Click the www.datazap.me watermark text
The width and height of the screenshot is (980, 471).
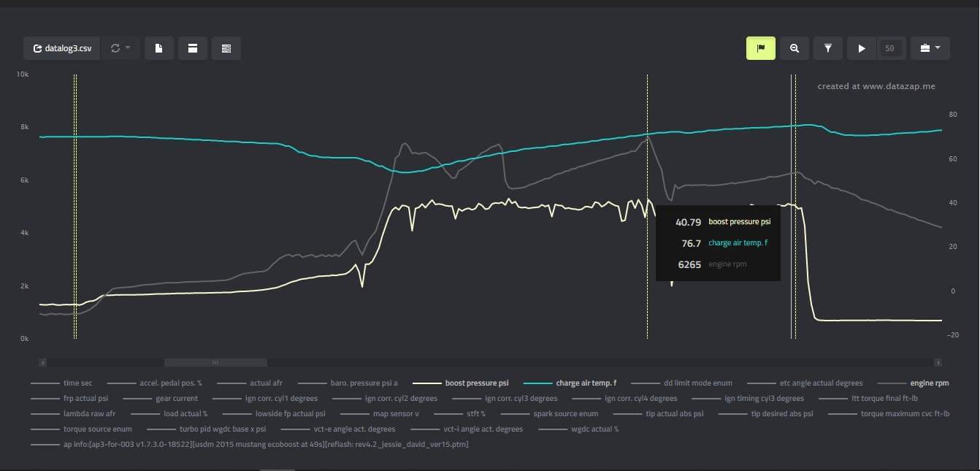[876, 86]
